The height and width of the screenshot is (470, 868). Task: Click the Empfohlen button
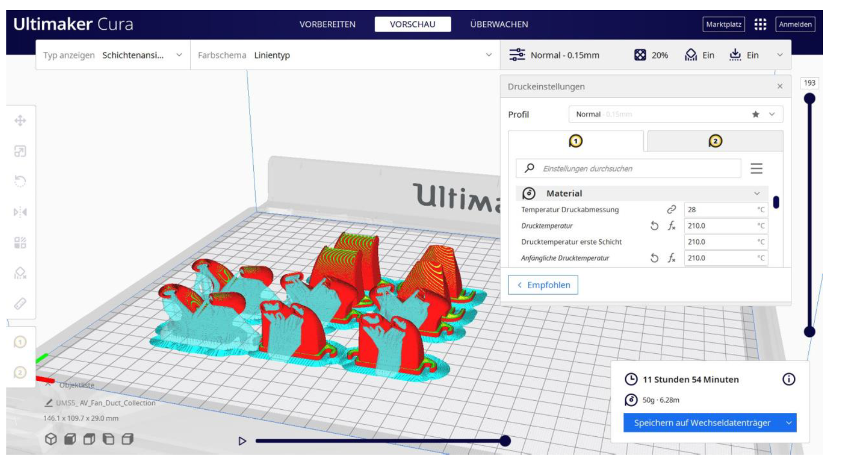pos(543,285)
